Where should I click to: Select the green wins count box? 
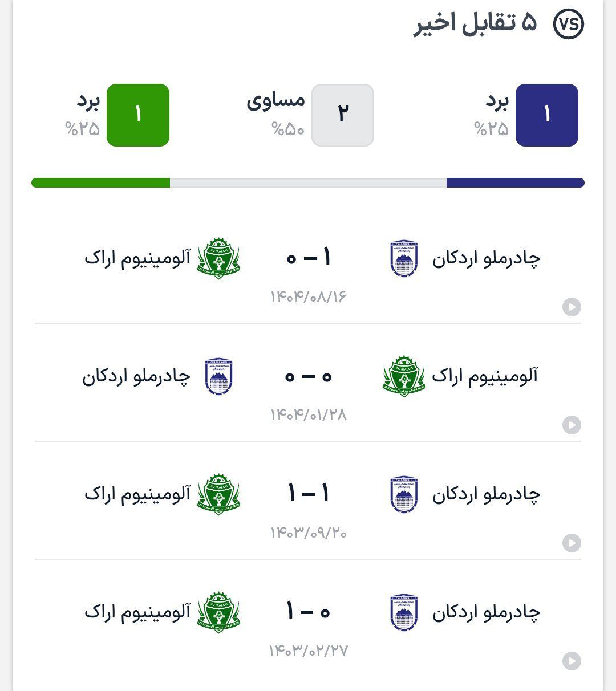[138, 115]
